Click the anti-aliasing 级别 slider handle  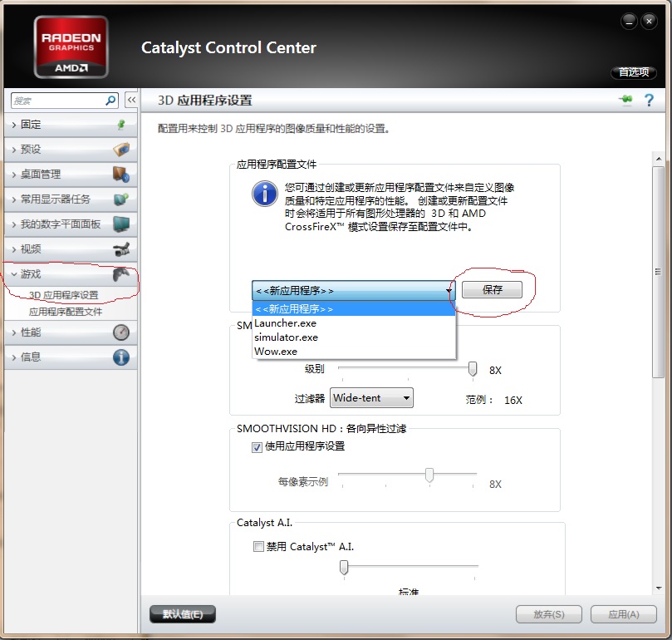(473, 368)
